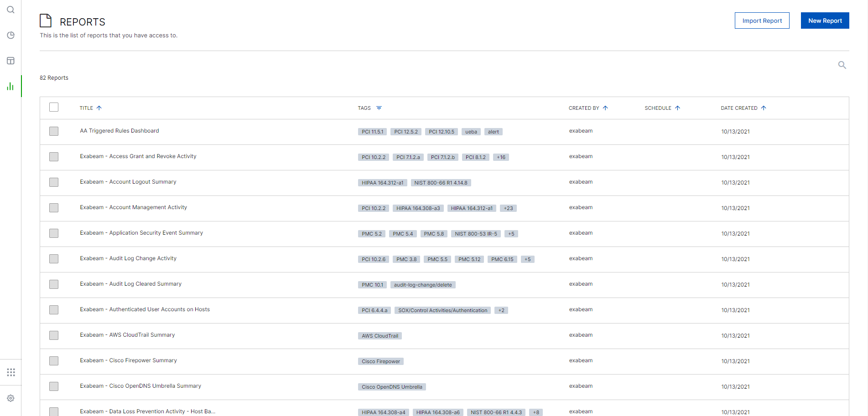Click the SOX/Control Activities/Authentication tag

(442, 310)
